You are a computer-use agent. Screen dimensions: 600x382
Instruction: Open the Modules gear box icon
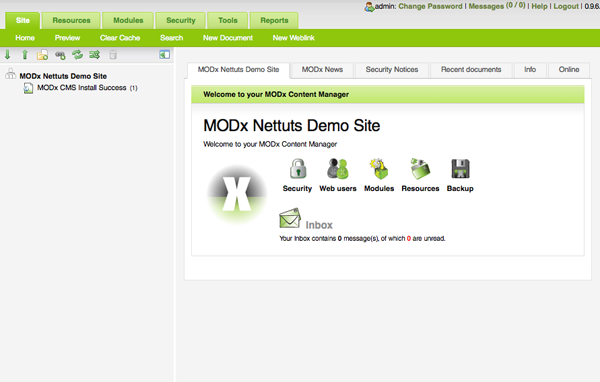pyautogui.click(x=379, y=169)
